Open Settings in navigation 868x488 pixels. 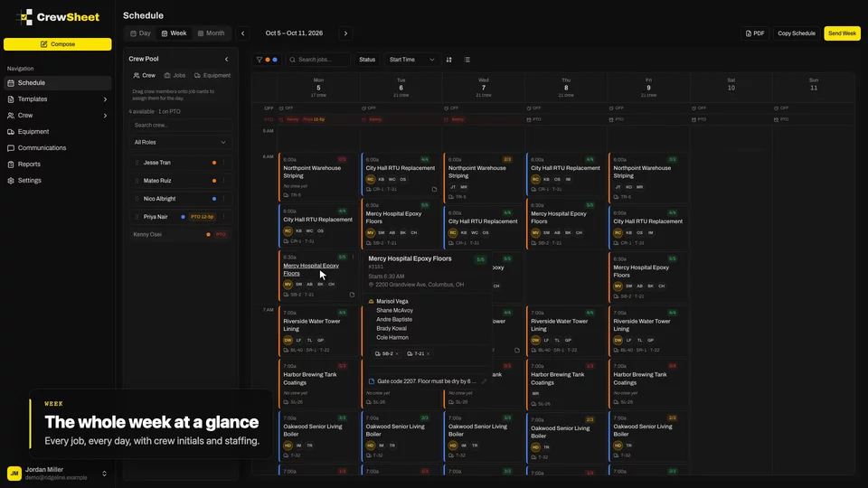tap(58, 181)
